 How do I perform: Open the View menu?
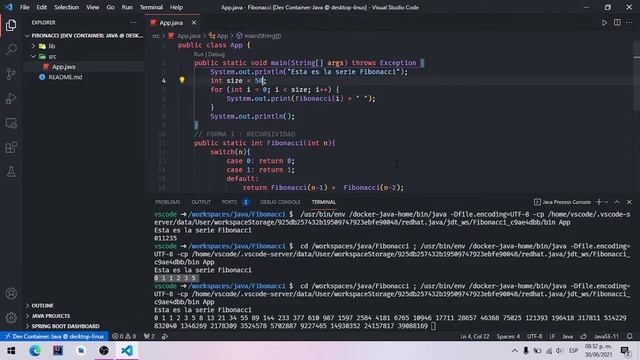(x=93, y=7)
